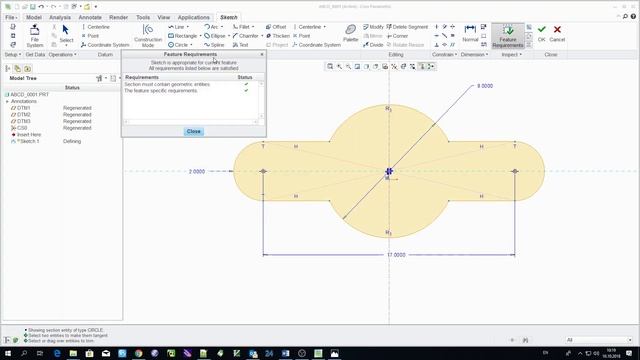This screenshot has width=640, height=360.
Task: Expand the Annotations tree node
Action: tap(7, 101)
